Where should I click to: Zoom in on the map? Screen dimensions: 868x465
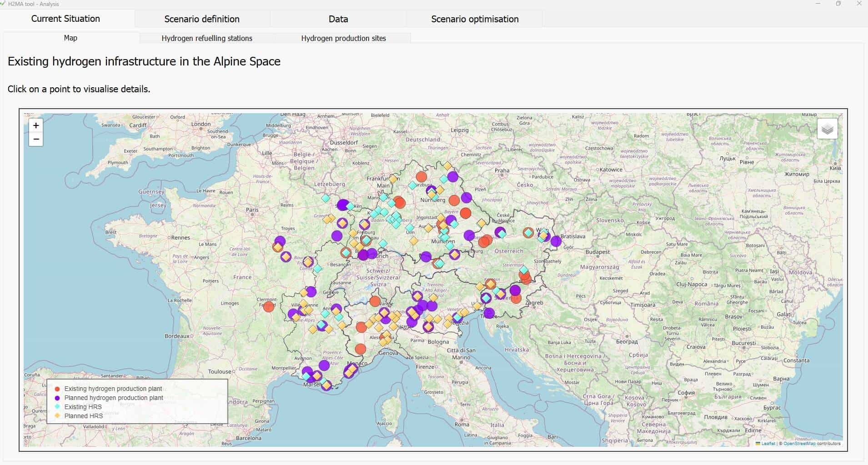pos(36,125)
